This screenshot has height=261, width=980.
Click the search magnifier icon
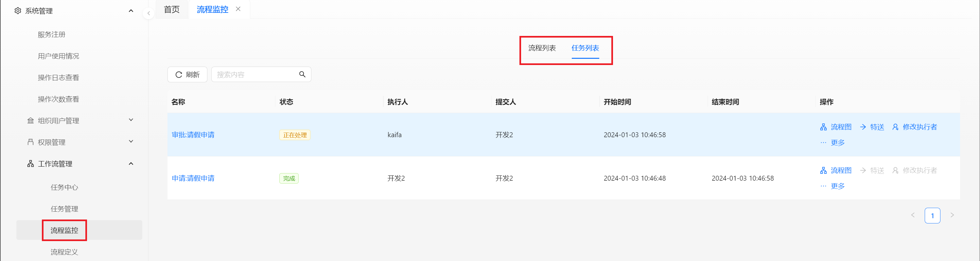(x=302, y=74)
